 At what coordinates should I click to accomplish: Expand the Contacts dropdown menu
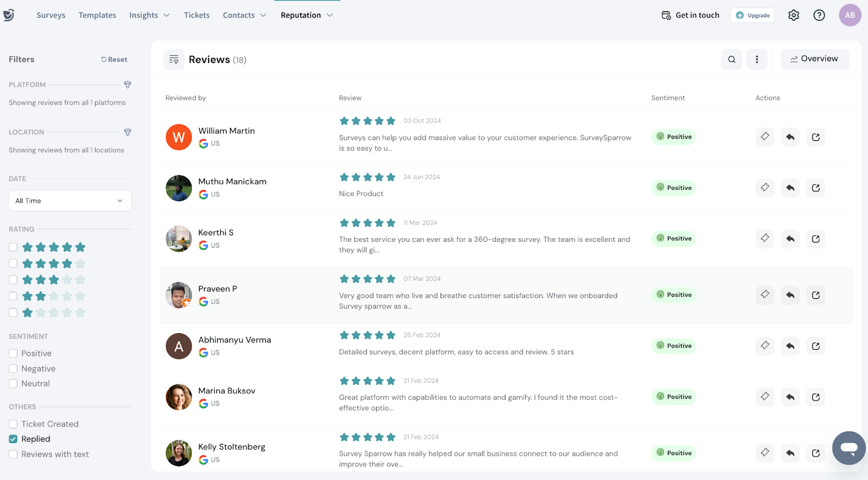pyautogui.click(x=244, y=15)
